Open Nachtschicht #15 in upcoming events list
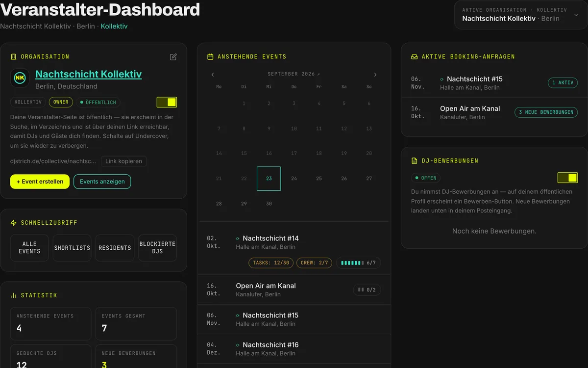The image size is (588, 368). (x=294, y=319)
